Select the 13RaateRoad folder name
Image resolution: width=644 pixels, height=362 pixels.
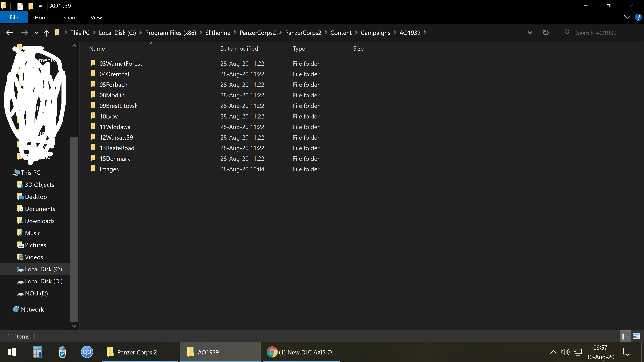click(117, 148)
